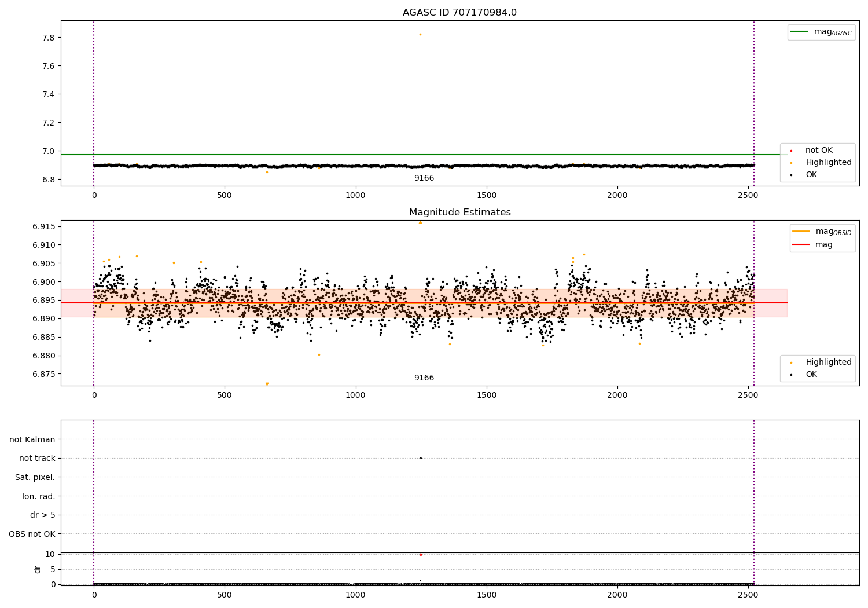The image size is (868, 608).
Task: Click the 'Ion. rad.' row label
Action: [39, 496]
